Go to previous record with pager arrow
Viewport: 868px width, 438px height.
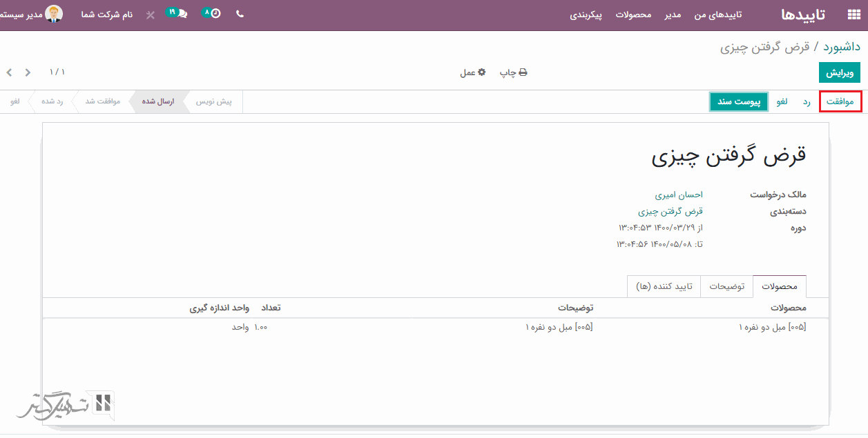[x=28, y=72]
